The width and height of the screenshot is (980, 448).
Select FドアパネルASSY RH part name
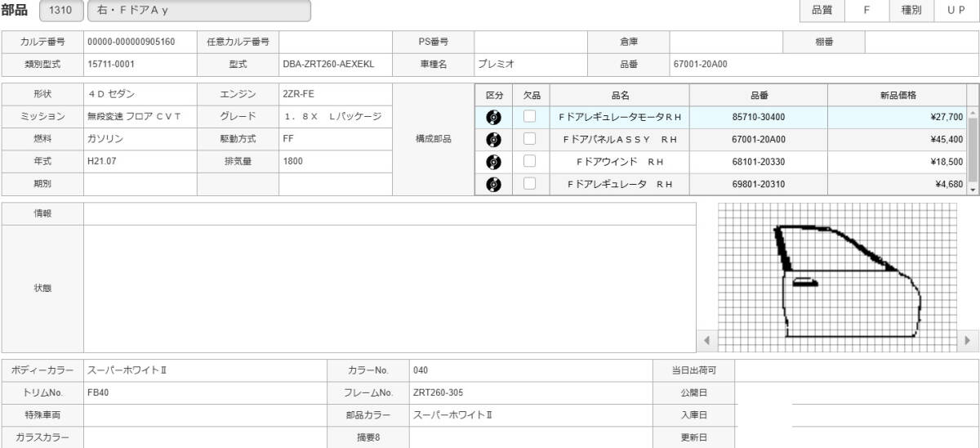tap(620, 140)
